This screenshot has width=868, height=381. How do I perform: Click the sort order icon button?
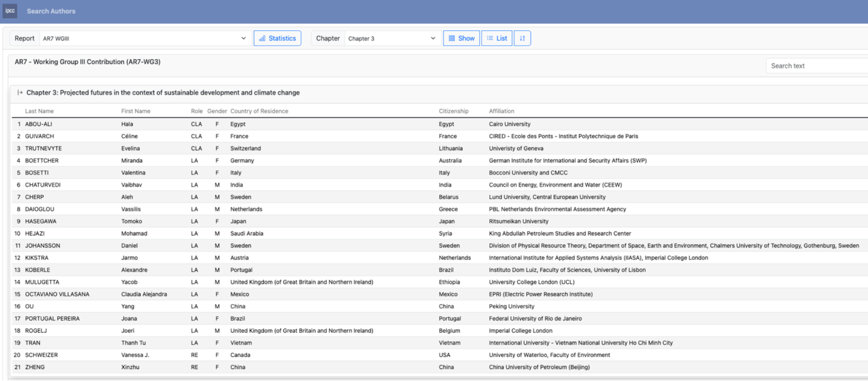(x=522, y=38)
